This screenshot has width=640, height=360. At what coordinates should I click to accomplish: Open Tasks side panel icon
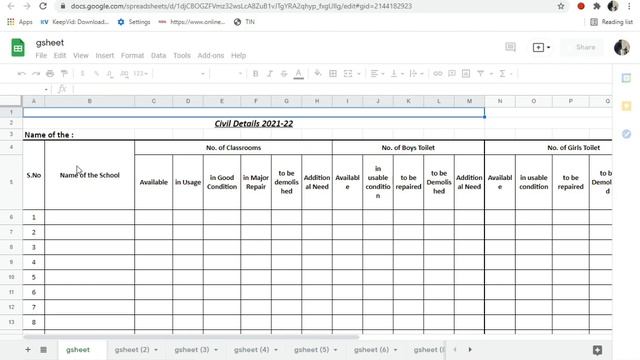(x=626, y=134)
